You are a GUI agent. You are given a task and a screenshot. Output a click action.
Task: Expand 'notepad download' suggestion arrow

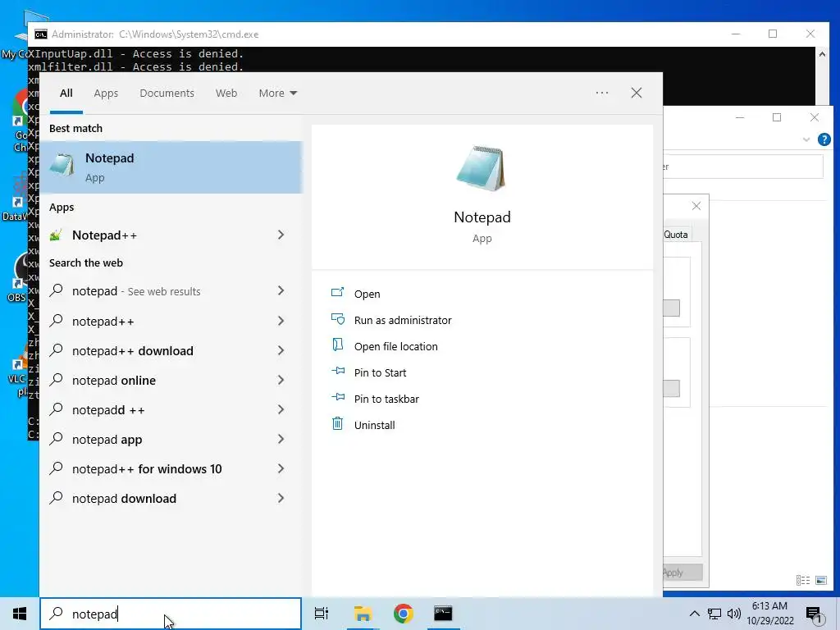tap(281, 498)
